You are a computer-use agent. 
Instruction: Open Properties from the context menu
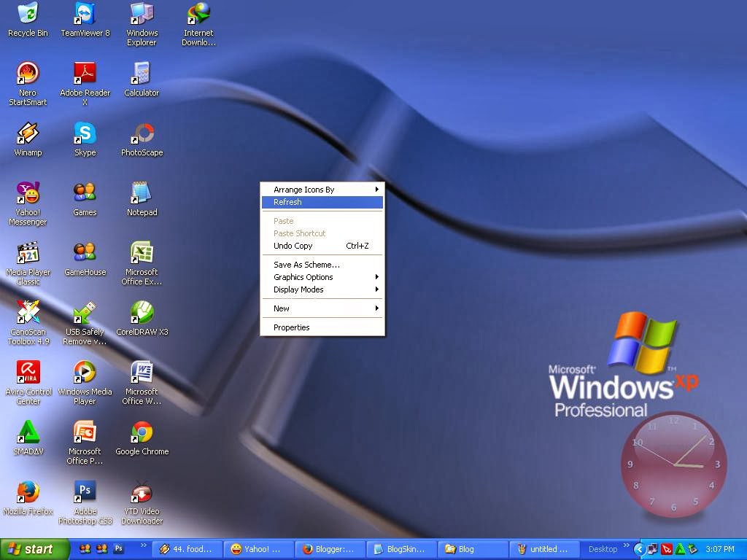click(322, 327)
